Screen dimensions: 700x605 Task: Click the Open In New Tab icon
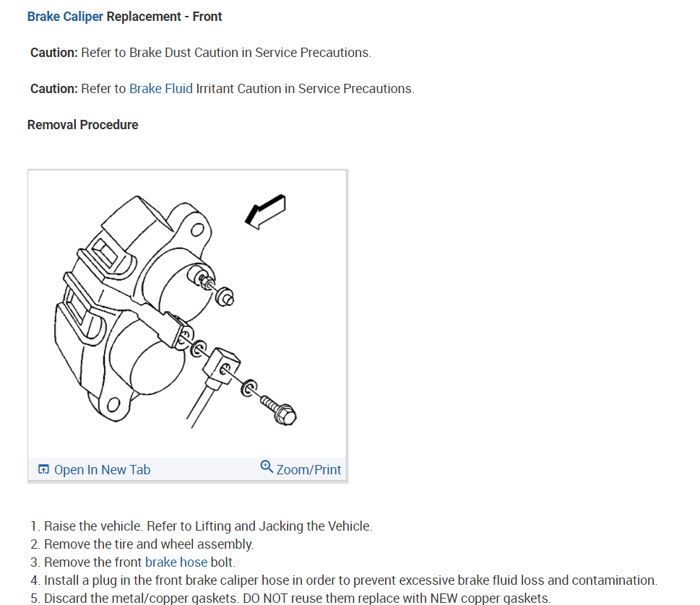pyautogui.click(x=43, y=469)
